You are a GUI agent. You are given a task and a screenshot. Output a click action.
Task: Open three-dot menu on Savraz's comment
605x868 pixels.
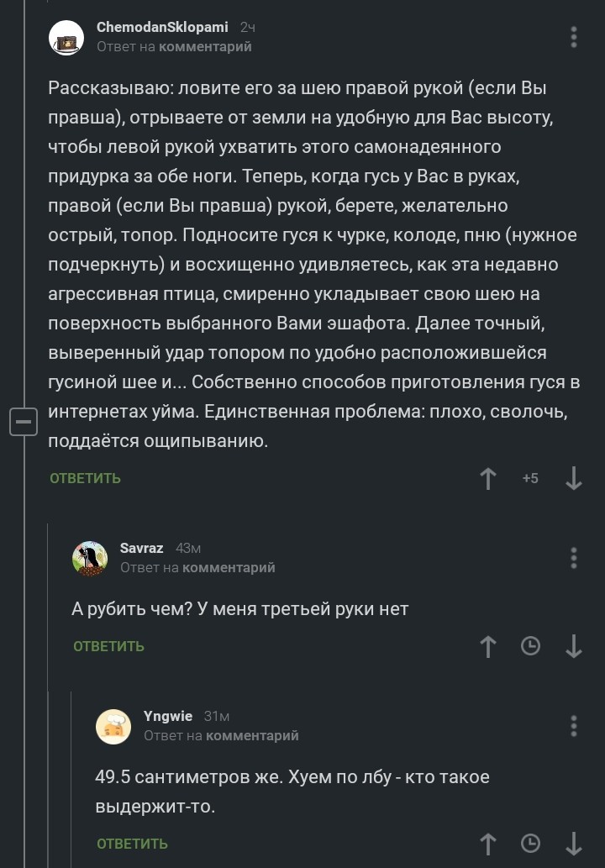(574, 558)
